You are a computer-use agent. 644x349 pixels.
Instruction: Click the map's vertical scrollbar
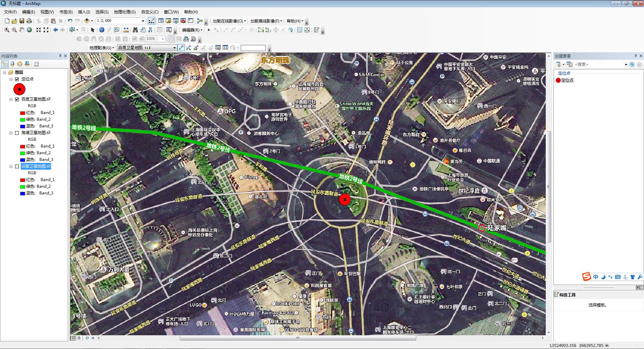tap(549, 187)
